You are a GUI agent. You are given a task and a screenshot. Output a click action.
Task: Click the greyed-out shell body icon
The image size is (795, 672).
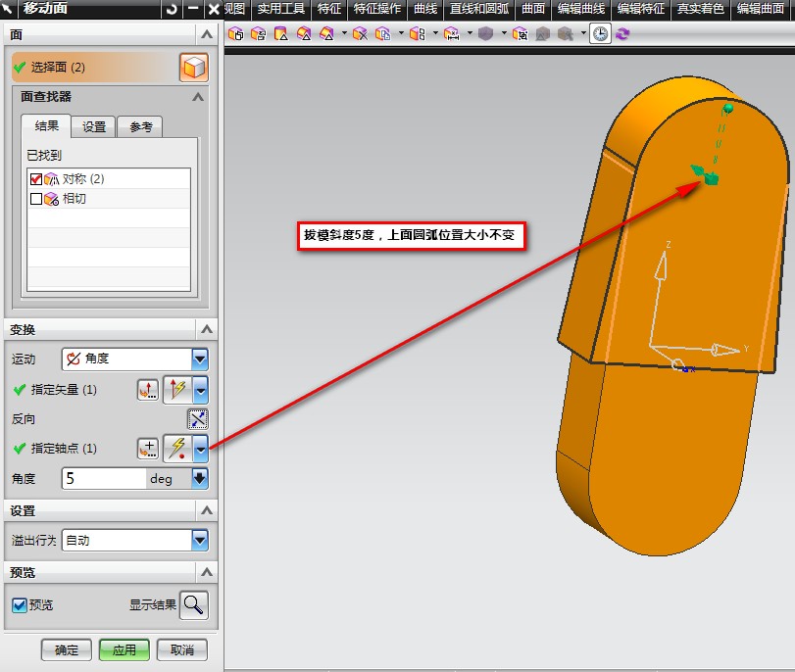(x=485, y=34)
